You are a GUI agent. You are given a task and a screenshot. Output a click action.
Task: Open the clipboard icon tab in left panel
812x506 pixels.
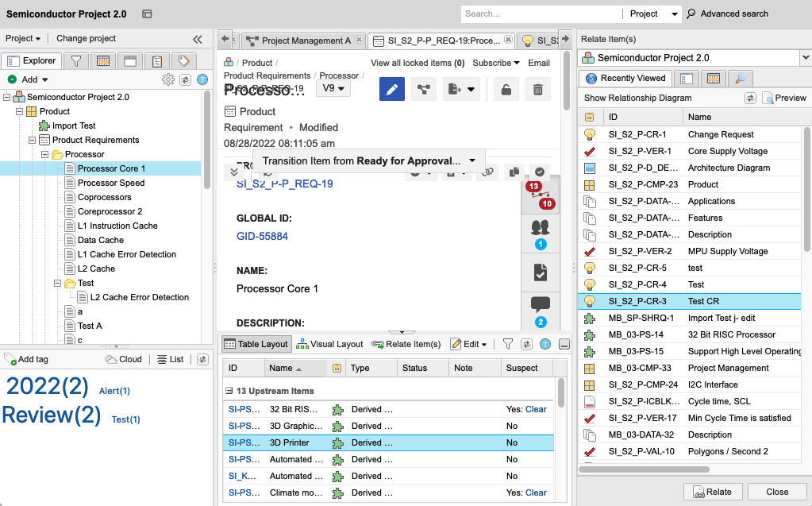pos(157,60)
